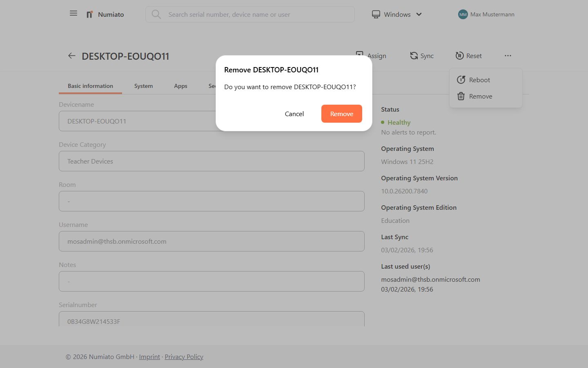Switch to the System tab
This screenshot has height=368, width=588.
(x=143, y=86)
